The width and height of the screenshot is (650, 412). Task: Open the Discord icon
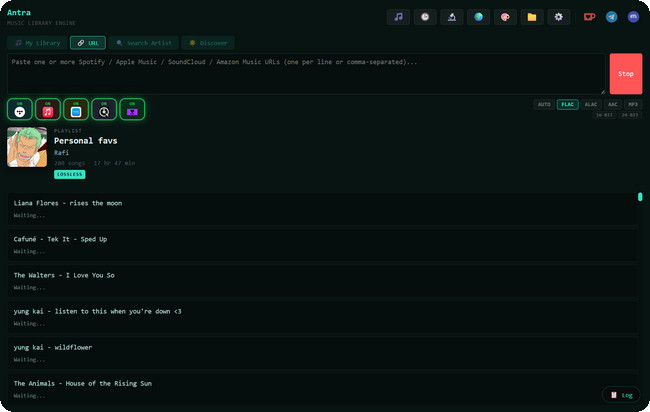[x=633, y=17]
